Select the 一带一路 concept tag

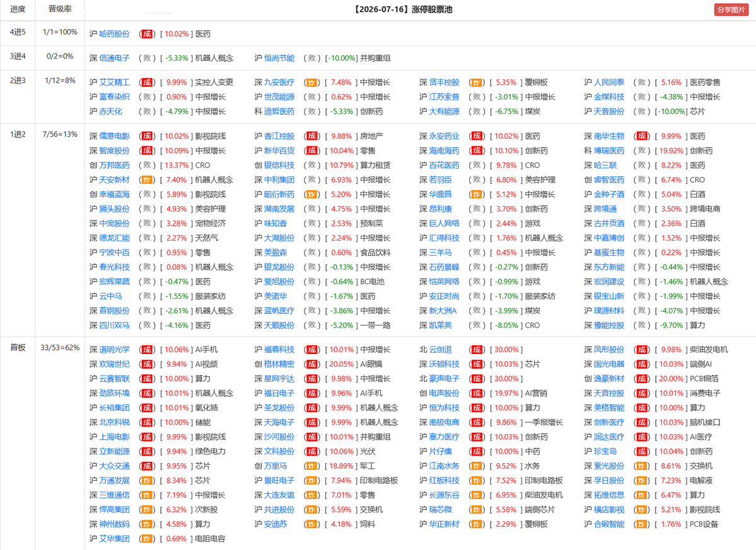[x=375, y=325]
